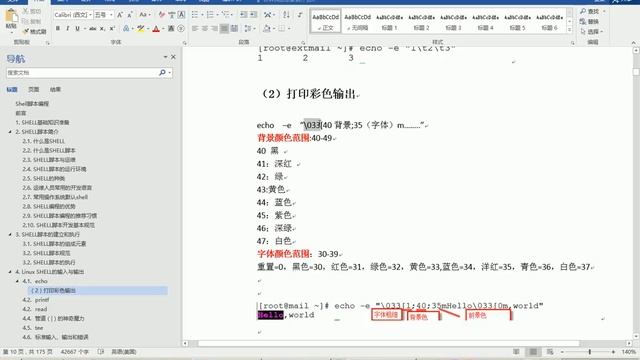
Task: Click the Align Left icon
Action: coord(195,29)
